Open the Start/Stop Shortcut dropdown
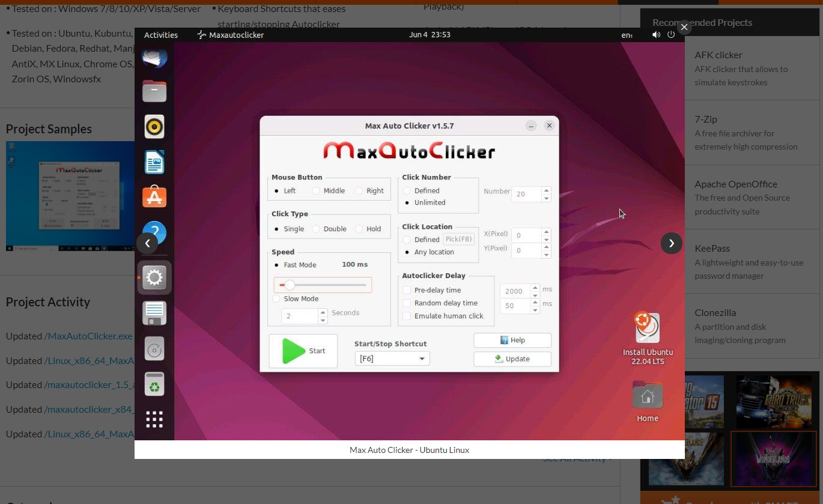The width and height of the screenshot is (823, 504). [392, 358]
